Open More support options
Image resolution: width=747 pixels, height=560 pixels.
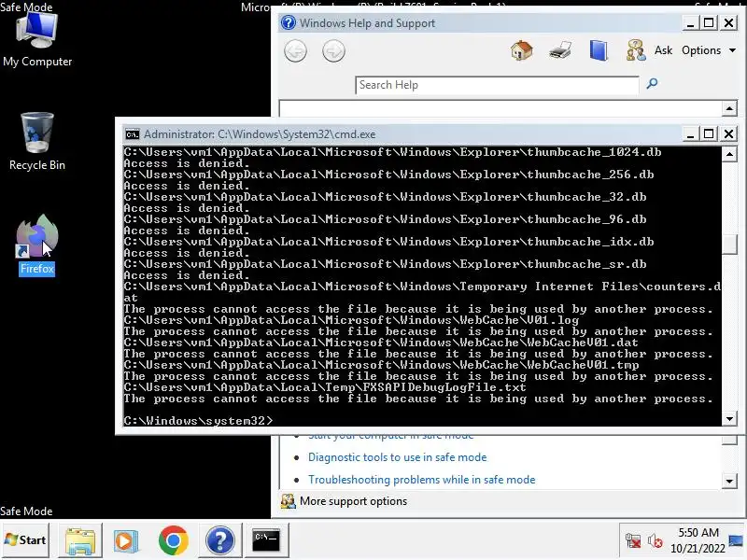[354, 501]
